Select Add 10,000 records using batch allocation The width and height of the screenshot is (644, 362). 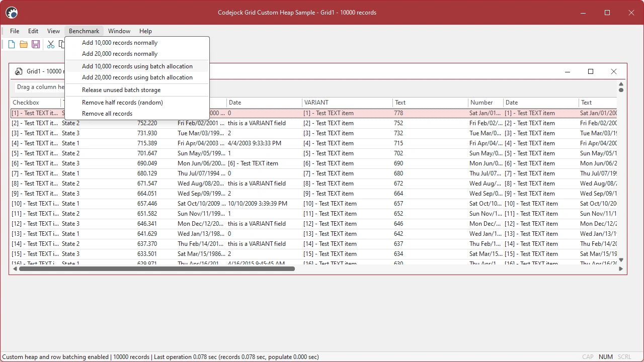137,66
